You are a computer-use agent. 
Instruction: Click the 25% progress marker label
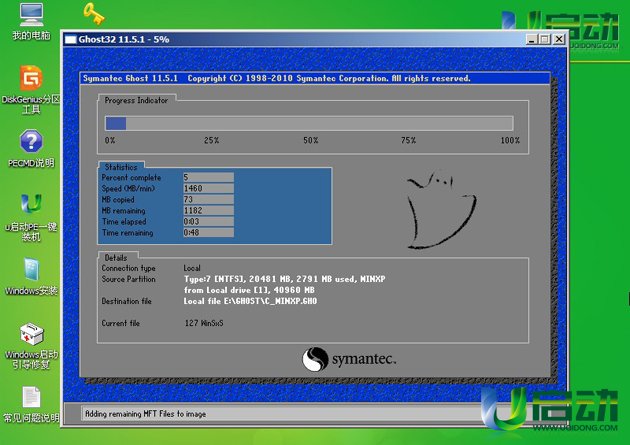coord(211,141)
